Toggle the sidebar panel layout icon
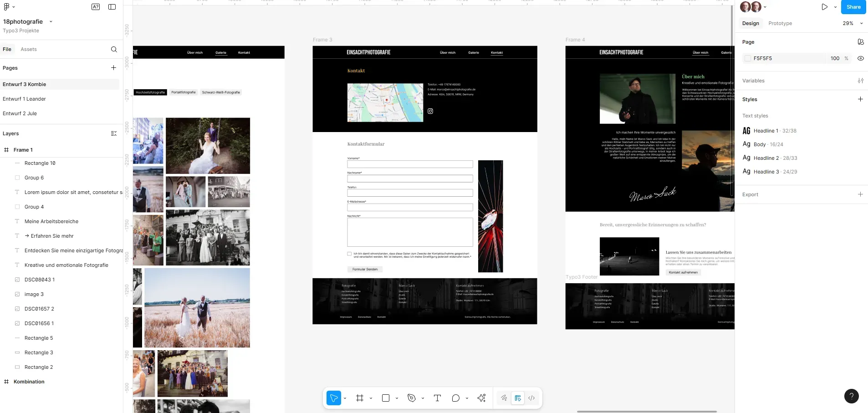Image resolution: width=868 pixels, height=413 pixels. point(112,7)
